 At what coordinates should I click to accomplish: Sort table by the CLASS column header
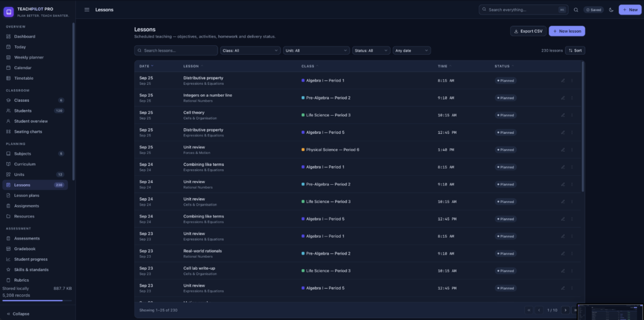point(309,66)
